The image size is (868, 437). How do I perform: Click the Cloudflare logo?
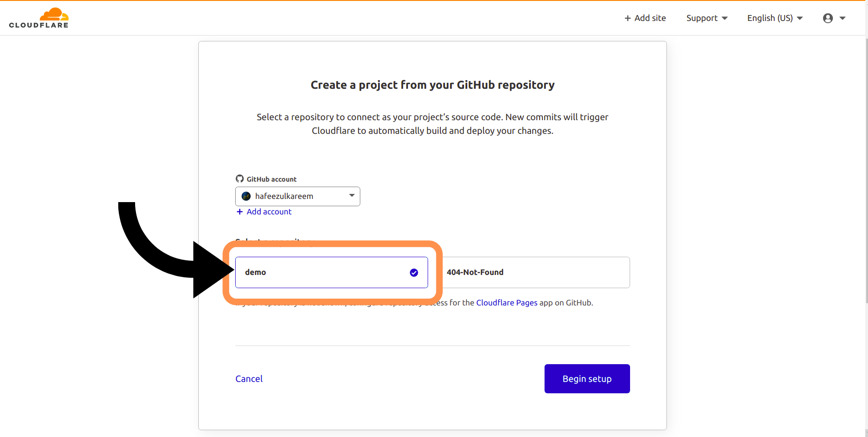pyautogui.click(x=39, y=18)
